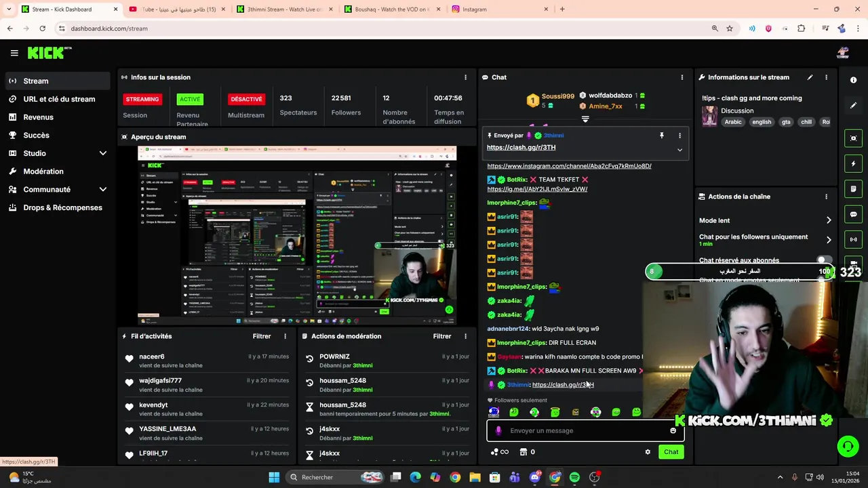This screenshot has height=488, width=868.
Task: Open URL et clé du stream page
Action: coord(57,99)
